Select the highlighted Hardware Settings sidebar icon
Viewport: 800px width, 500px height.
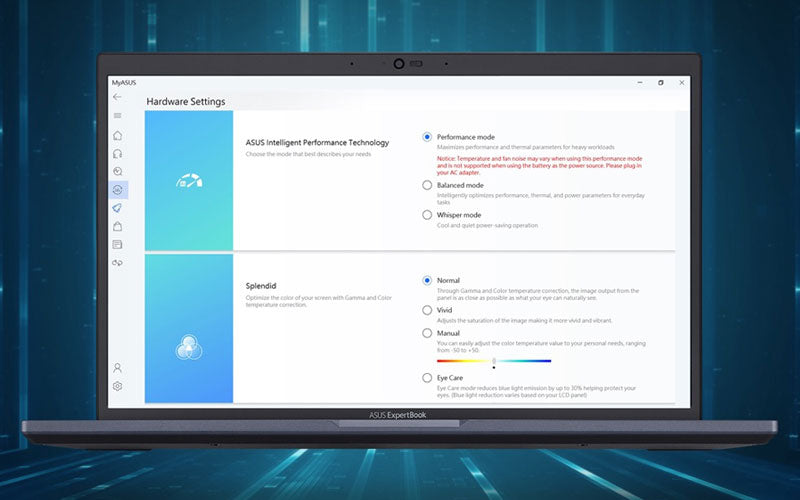117,189
